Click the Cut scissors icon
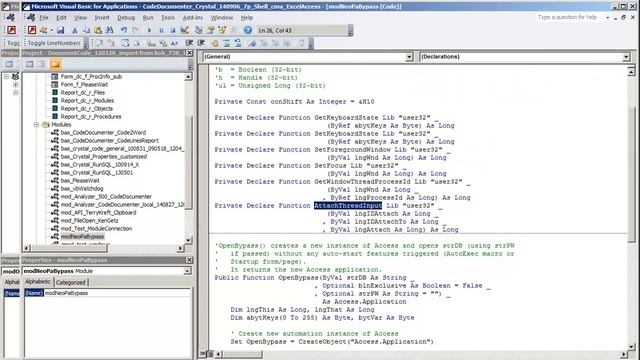The height and width of the screenshot is (360, 640). click(75, 30)
